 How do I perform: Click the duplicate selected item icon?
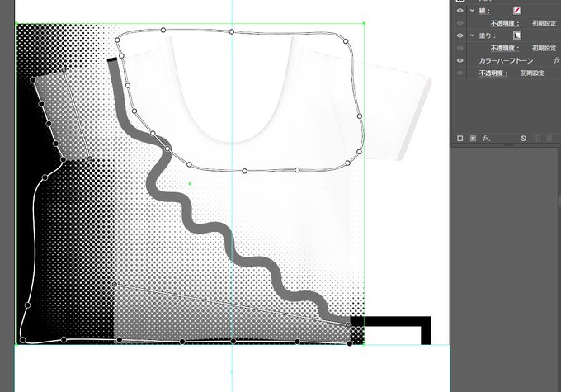pos(536,138)
